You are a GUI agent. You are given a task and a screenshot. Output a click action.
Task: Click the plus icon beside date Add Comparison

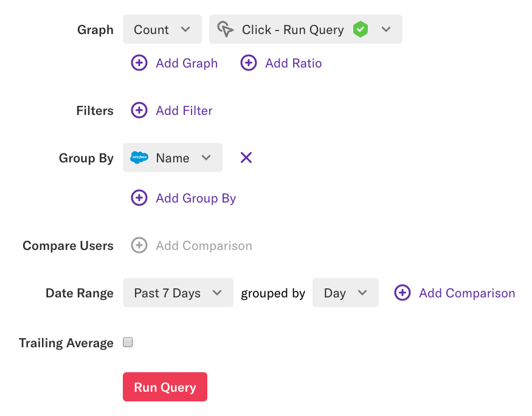(x=402, y=293)
